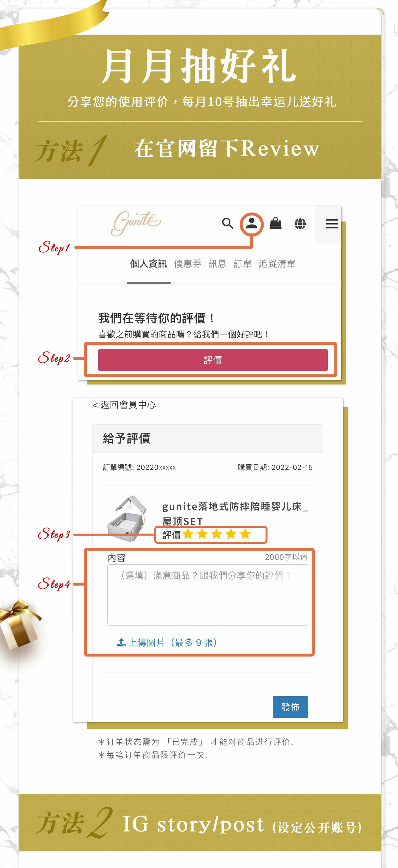Open the hamburger menu icon
This screenshot has height=868, width=398.
point(331,224)
